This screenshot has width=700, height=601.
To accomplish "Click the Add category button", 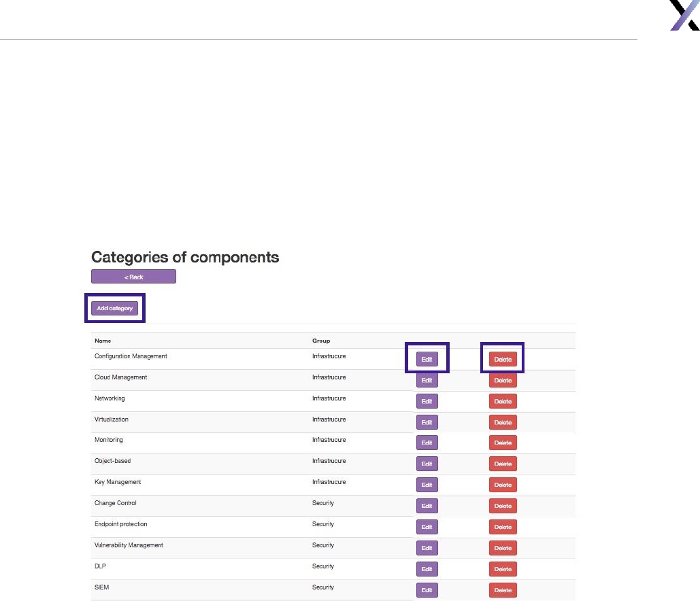I will pos(114,309).
